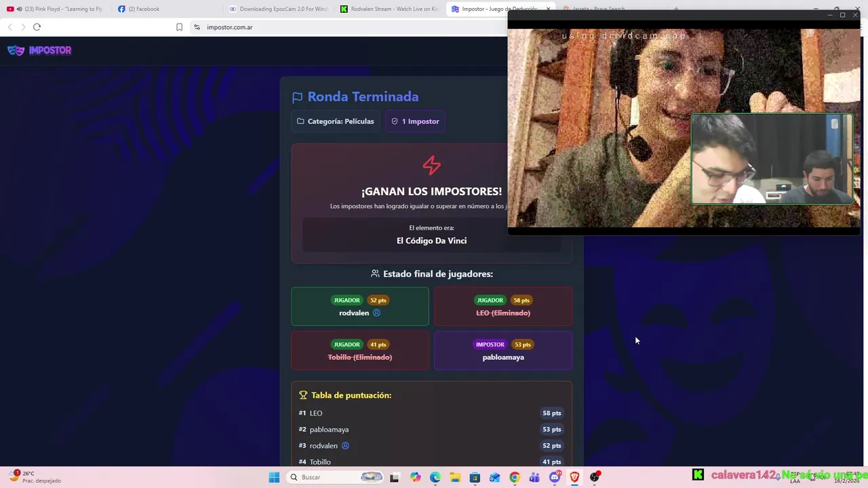The width and height of the screenshot is (868, 488).
Task: Click the Categoría: Películas badge
Action: point(336,121)
